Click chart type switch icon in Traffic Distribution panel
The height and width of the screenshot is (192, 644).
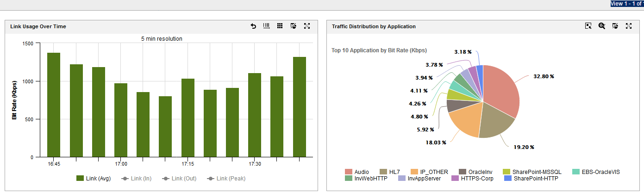click(615, 26)
